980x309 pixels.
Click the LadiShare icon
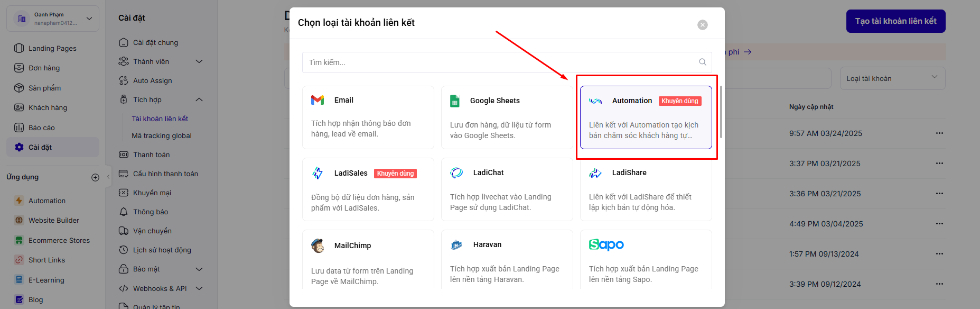595,173
